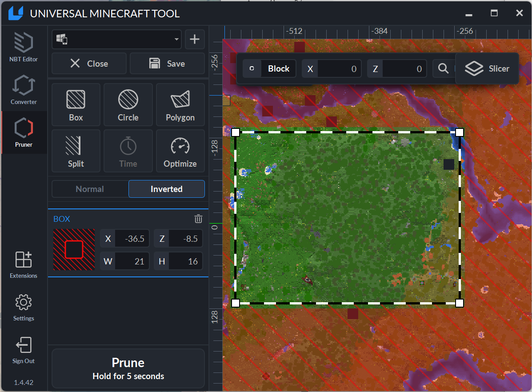The image size is (532, 392).
Task: Click the 0 mark on the left ruler
Action: 214,227
